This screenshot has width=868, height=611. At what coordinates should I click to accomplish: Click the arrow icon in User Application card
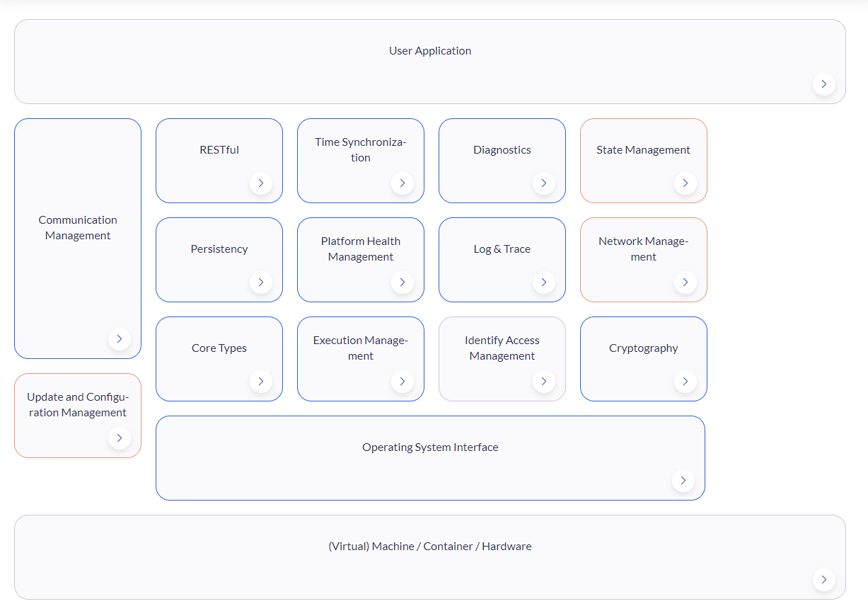(823, 84)
